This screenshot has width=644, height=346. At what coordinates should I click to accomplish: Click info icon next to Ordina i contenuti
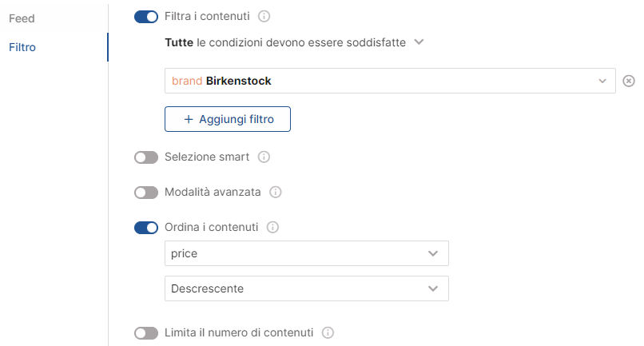click(272, 228)
